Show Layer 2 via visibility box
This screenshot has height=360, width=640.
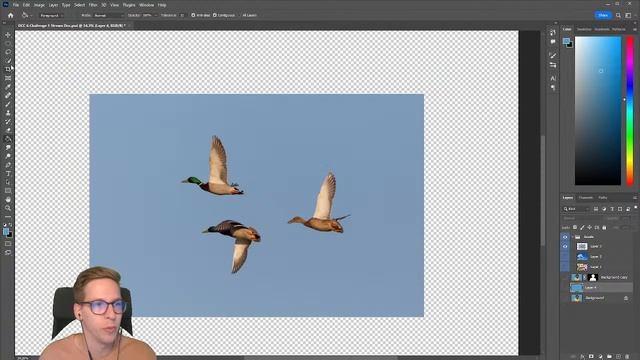click(565, 257)
